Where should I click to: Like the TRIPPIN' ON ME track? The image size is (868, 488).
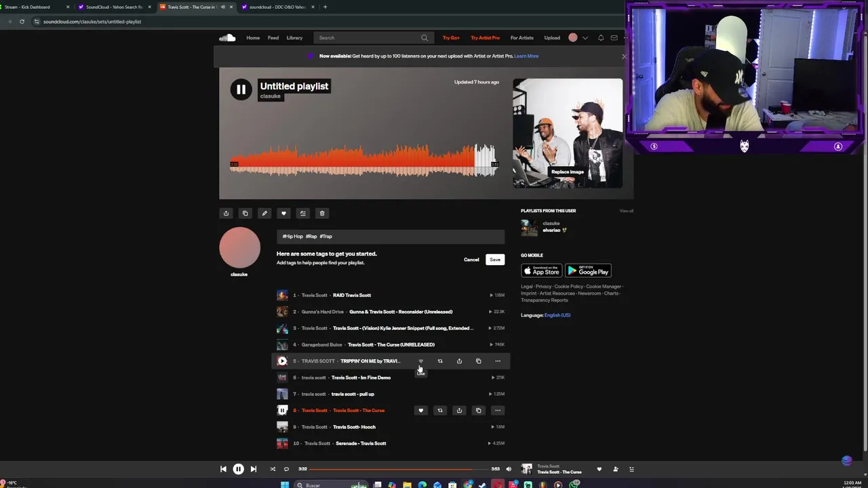click(x=420, y=361)
